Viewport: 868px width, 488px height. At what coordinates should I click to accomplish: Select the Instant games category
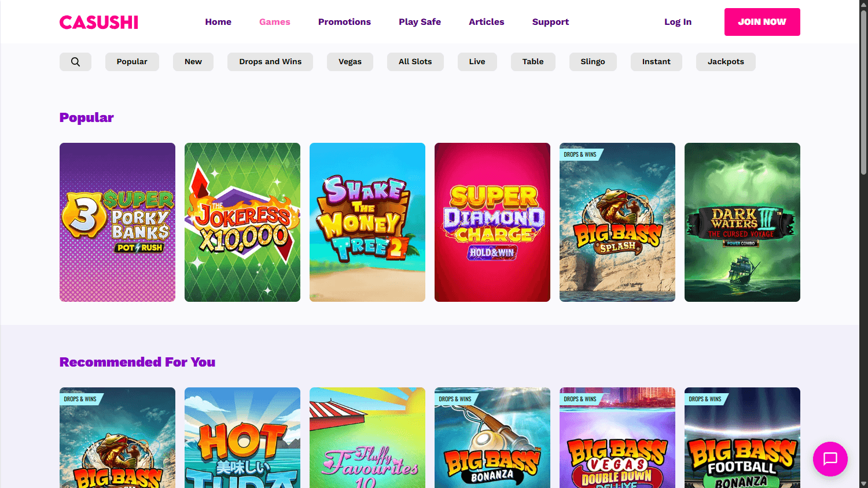656,62
